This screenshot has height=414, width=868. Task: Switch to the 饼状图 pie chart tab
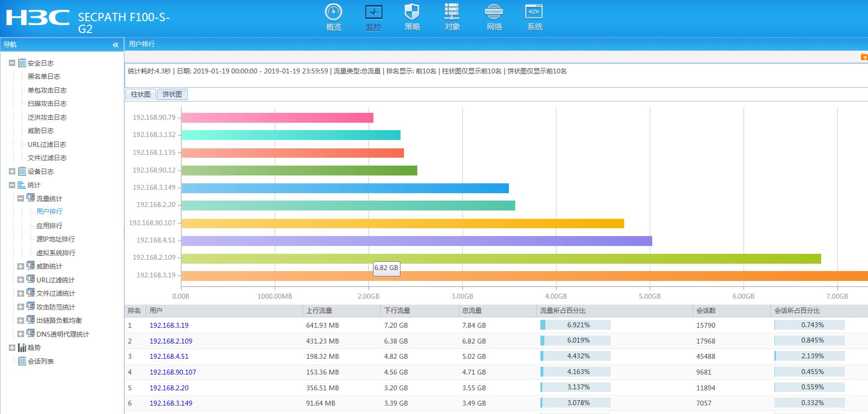pos(172,94)
